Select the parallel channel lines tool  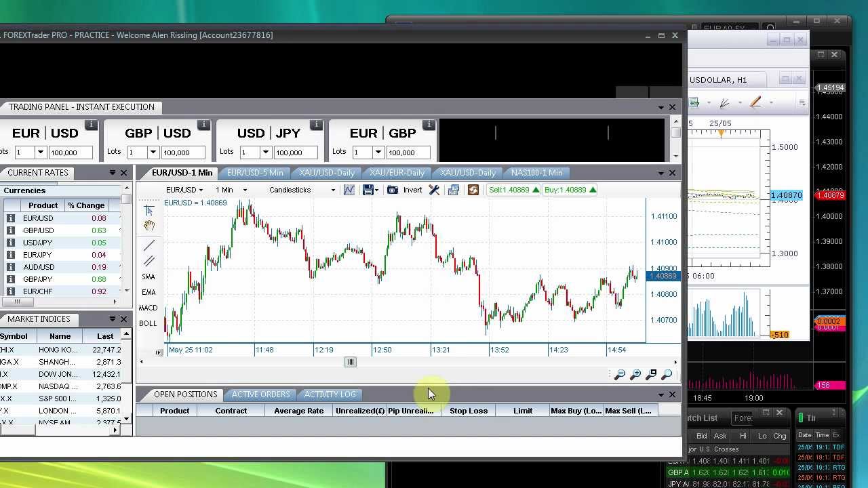click(x=149, y=260)
